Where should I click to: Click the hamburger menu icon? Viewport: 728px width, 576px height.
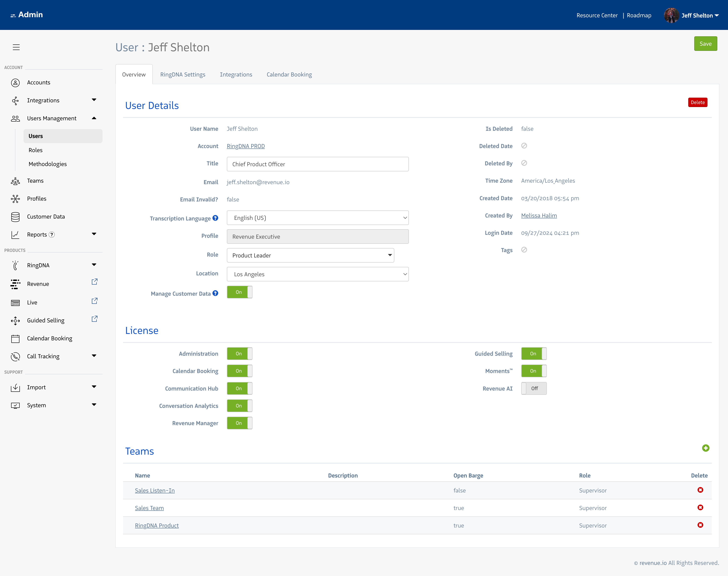pos(16,47)
